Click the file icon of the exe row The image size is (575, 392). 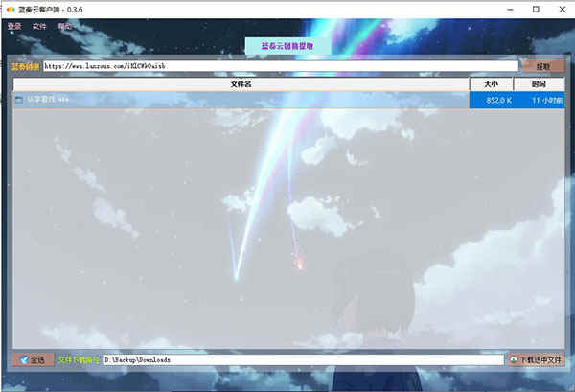coord(19,100)
